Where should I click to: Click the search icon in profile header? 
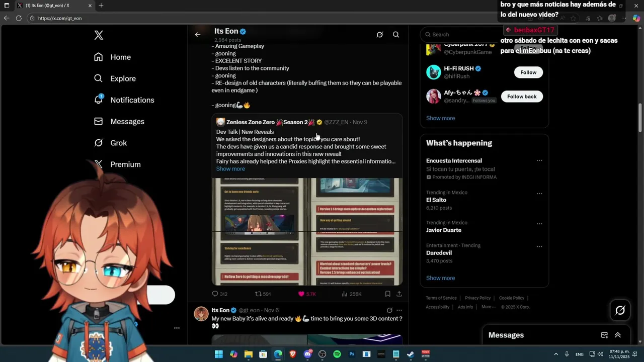tap(396, 35)
